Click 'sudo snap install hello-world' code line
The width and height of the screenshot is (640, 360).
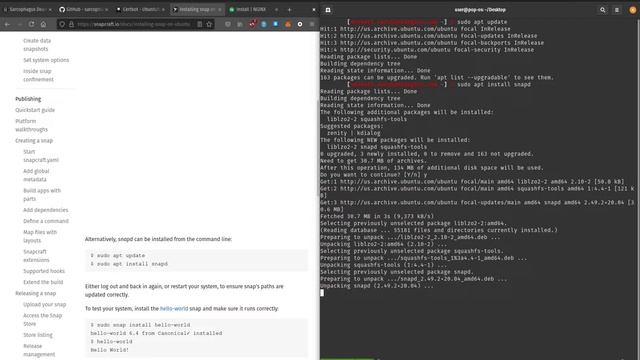coord(140,325)
